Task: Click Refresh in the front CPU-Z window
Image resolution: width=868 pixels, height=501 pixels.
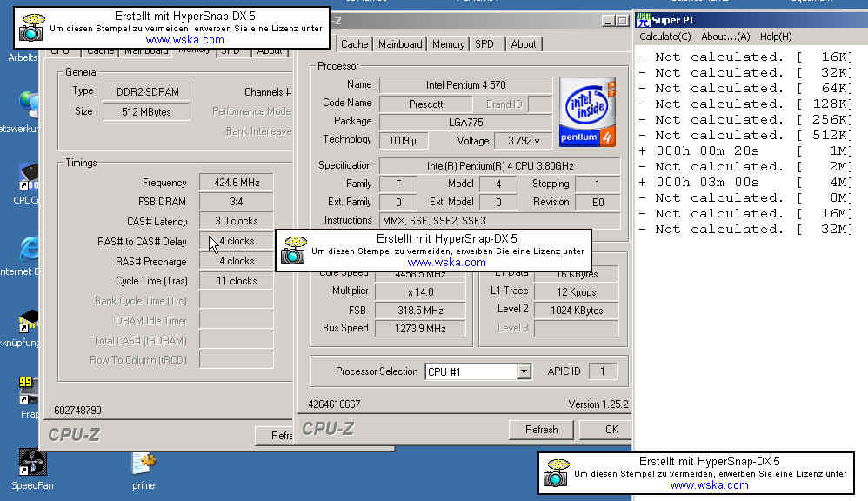Action: pyautogui.click(x=541, y=430)
